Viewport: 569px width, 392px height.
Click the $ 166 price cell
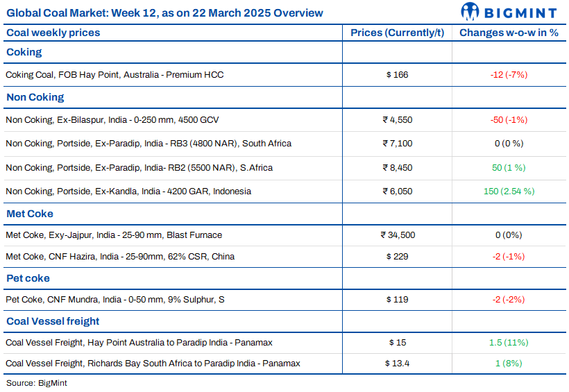point(397,74)
